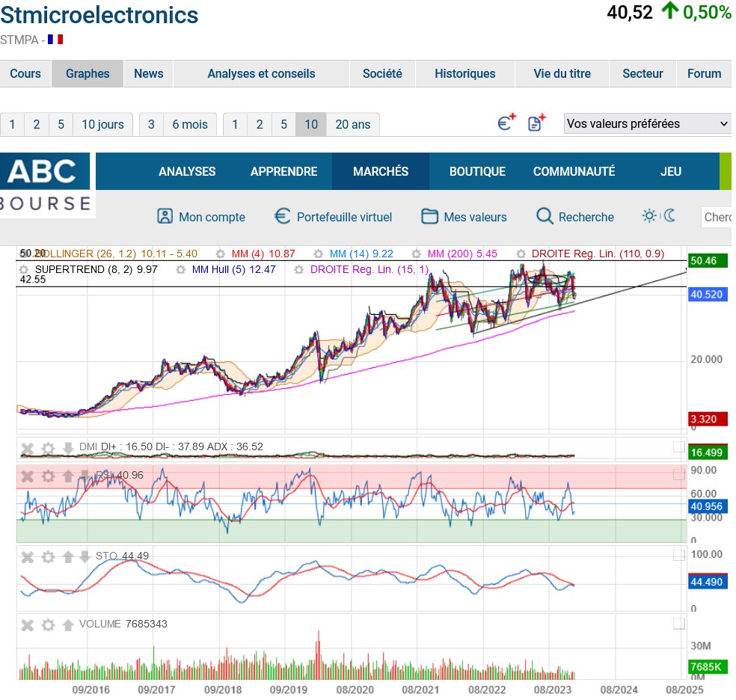Select the 10 jours chart period

pyautogui.click(x=102, y=124)
